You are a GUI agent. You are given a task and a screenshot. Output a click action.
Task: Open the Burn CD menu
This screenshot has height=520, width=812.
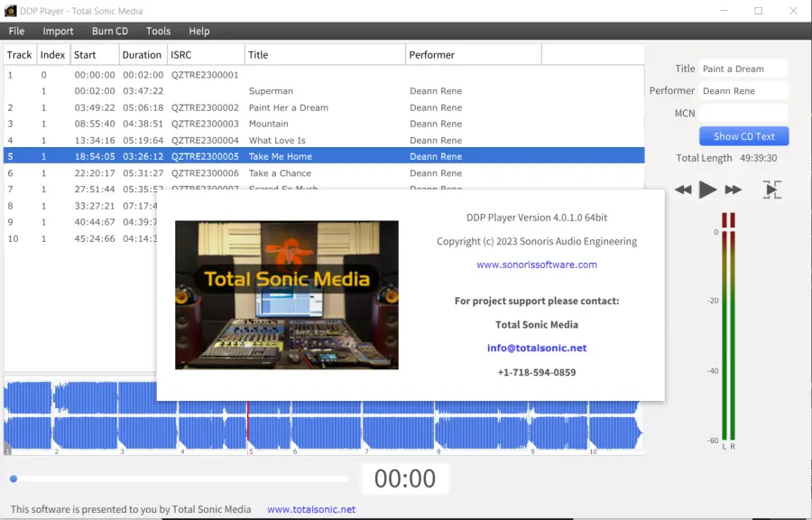110,31
